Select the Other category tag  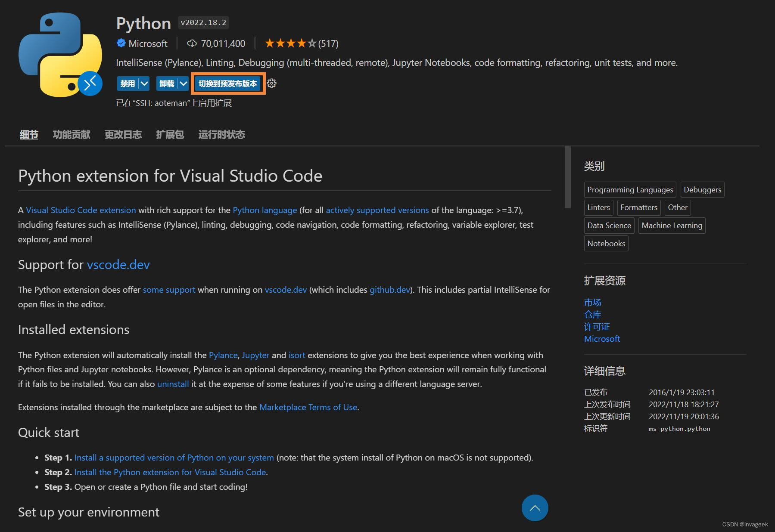[678, 207]
